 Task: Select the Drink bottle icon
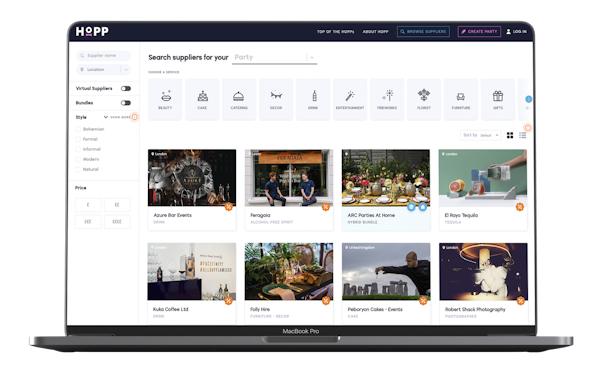click(314, 96)
